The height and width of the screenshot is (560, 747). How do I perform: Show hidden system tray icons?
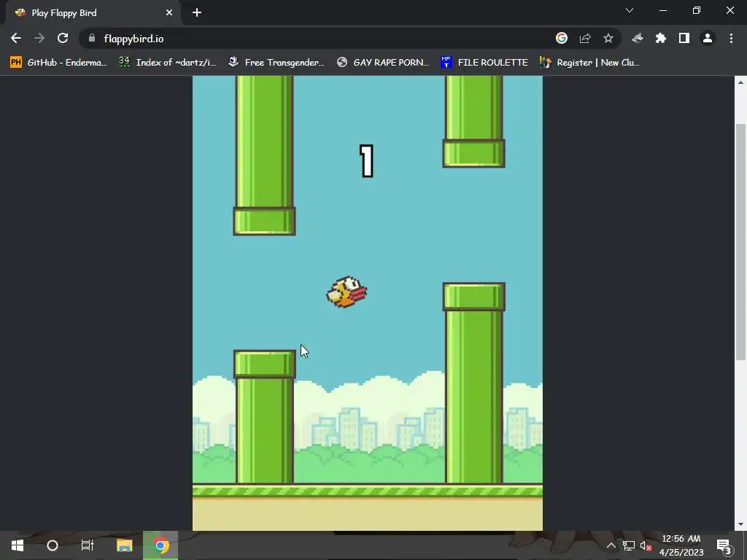tap(611, 545)
